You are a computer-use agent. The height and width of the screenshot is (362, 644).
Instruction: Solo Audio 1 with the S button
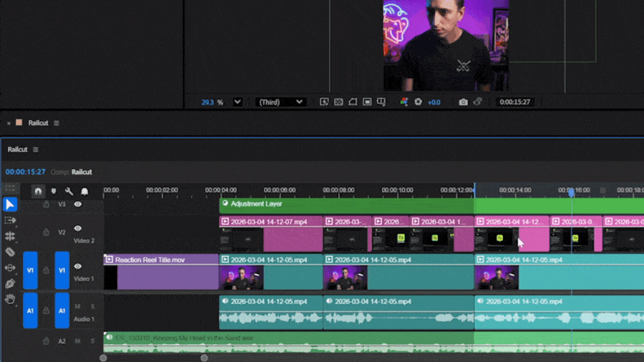tap(93, 307)
